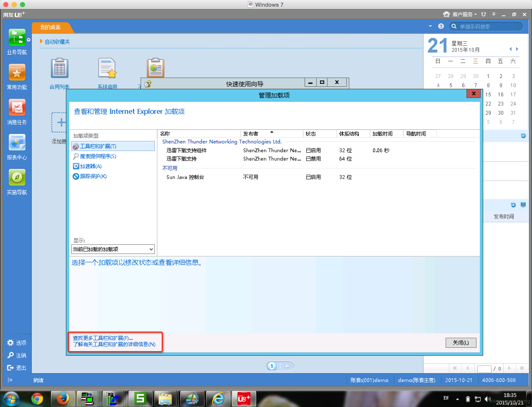This screenshot has width=532, height=407.
Task: Go to next month in calendar
Action: pyautogui.click(x=517, y=49)
